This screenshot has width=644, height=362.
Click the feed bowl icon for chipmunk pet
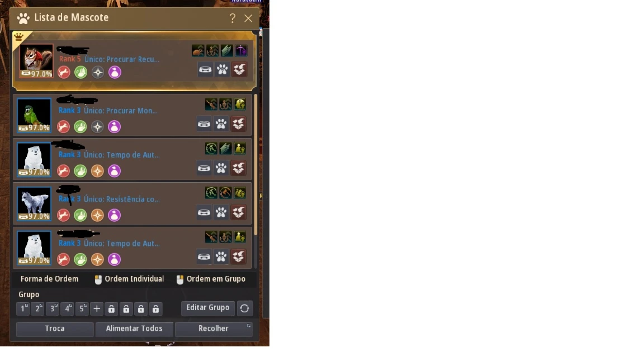click(x=205, y=69)
